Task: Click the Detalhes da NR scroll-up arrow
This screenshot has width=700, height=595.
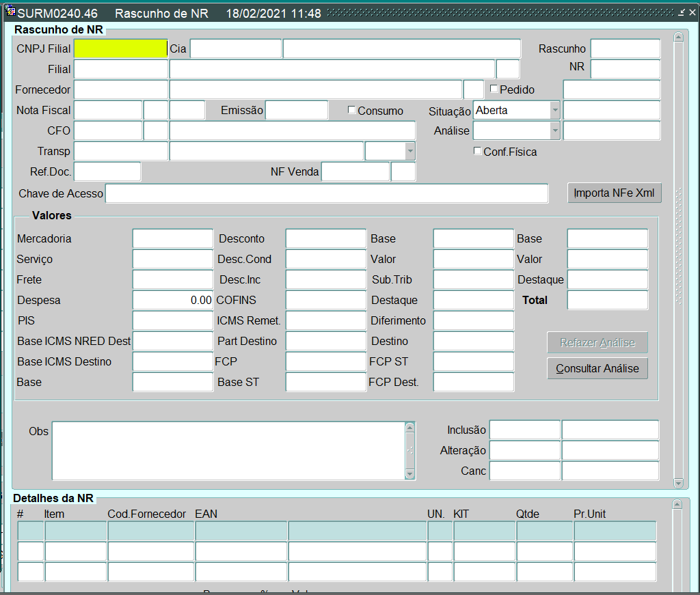Action: click(677, 504)
